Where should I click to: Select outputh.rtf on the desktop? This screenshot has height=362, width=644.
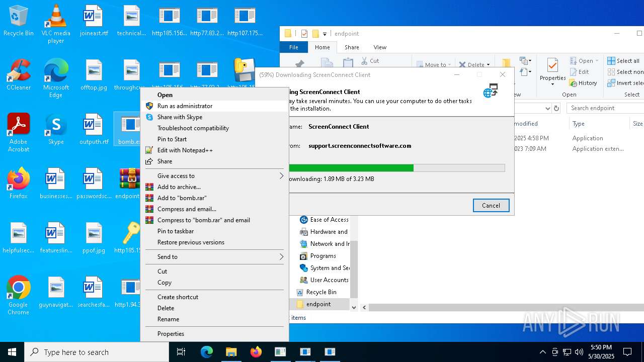(x=94, y=130)
